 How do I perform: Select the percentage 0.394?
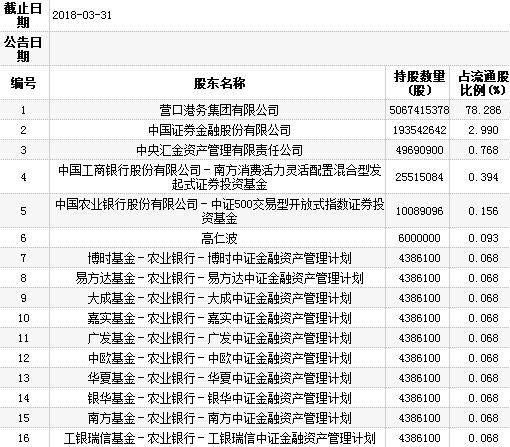coord(483,177)
